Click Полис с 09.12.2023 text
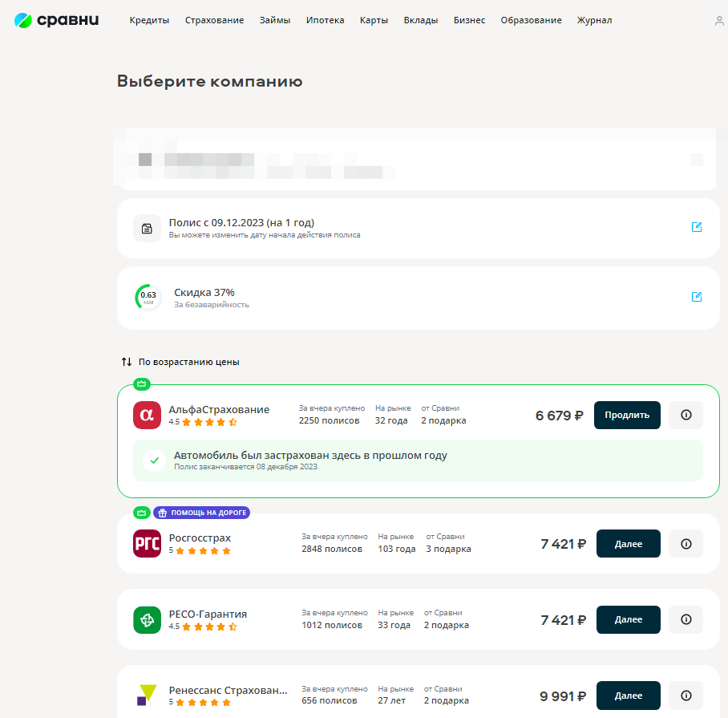Image resolution: width=728 pixels, height=718 pixels. [x=241, y=222]
